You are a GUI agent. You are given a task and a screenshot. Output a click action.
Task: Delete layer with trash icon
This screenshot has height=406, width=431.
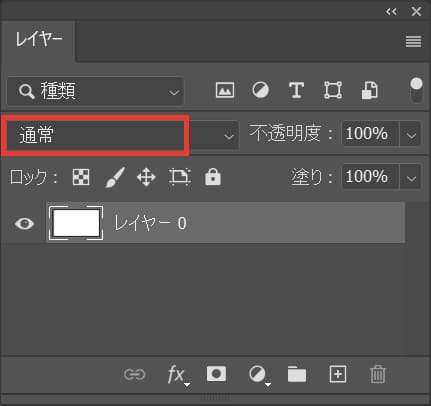[378, 374]
